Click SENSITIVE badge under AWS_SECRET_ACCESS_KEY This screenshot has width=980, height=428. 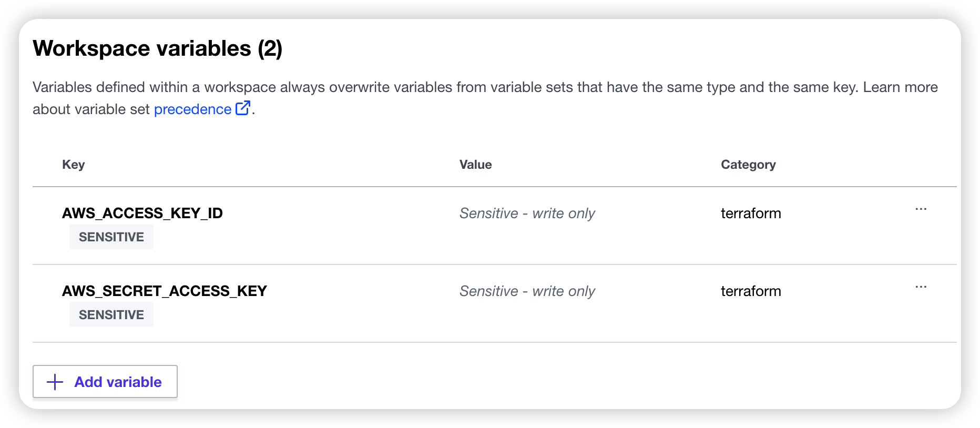[x=111, y=314]
